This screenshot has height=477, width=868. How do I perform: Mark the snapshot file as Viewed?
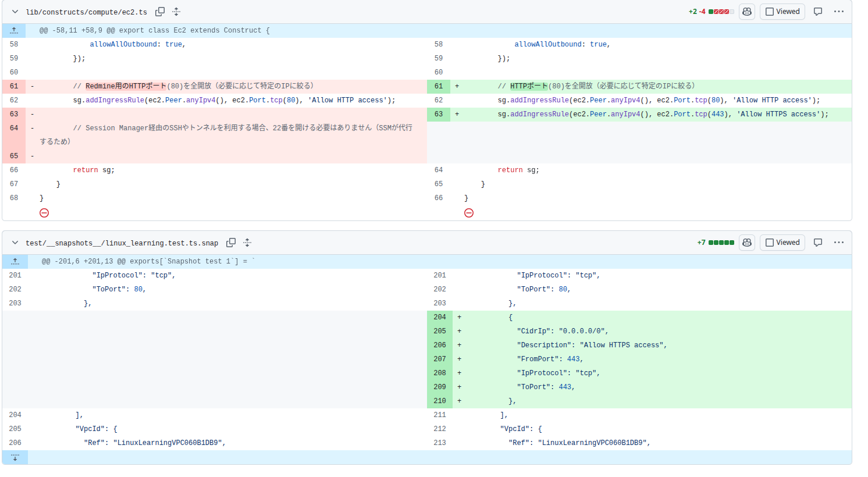tap(782, 243)
